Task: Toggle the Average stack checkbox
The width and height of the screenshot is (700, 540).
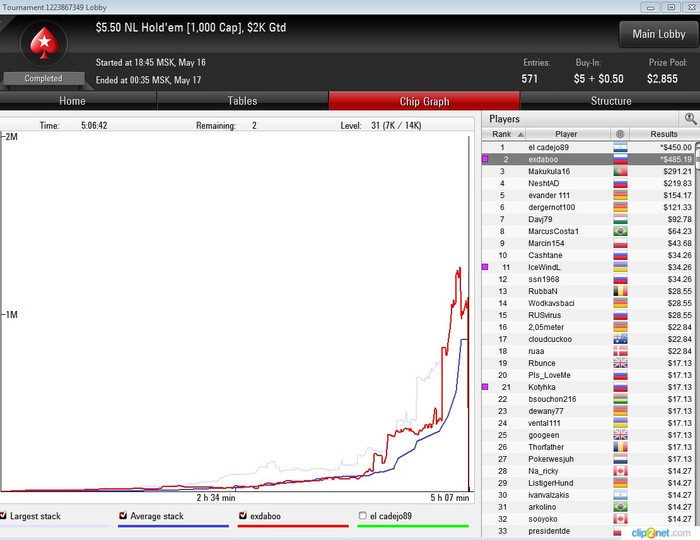Action: [x=123, y=515]
